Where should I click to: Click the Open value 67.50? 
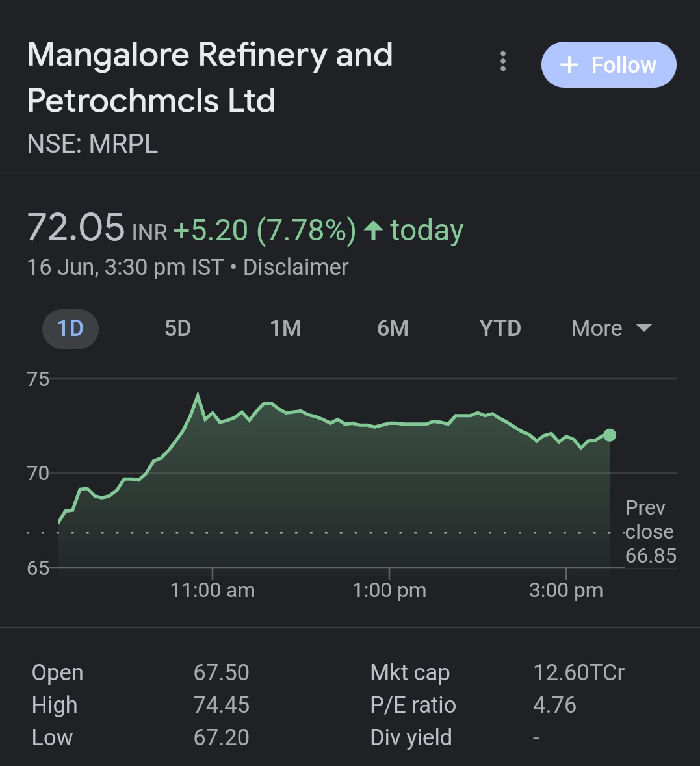pyautogui.click(x=222, y=672)
